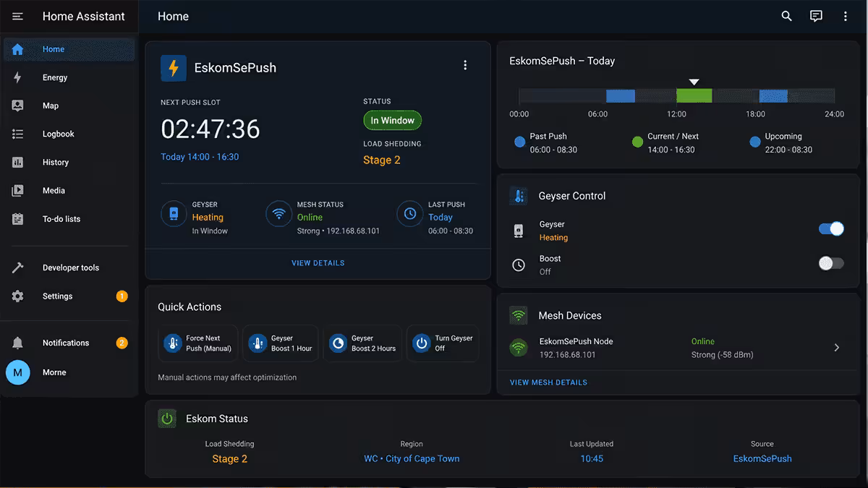The image size is (868, 488).
Task: Click the Today 14:00 - 16:30 link
Action: pyautogui.click(x=200, y=157)
